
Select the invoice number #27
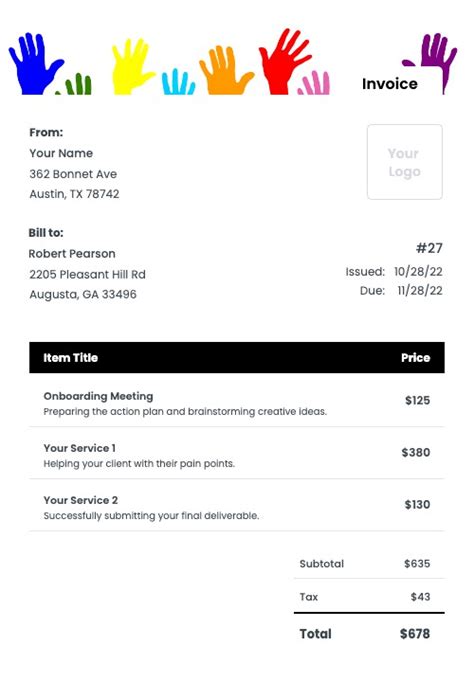click(429, 248)
